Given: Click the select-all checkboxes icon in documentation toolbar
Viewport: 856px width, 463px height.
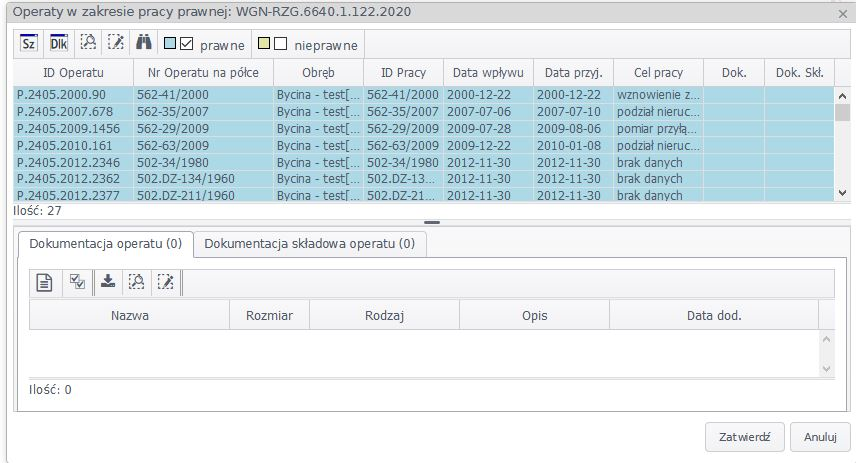Looking at the screenshot, I should point(76,283).
